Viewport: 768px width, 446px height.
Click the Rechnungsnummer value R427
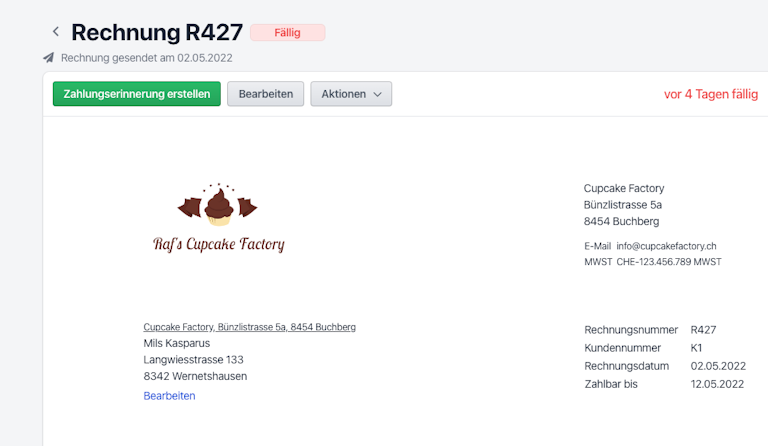(703, 330)
